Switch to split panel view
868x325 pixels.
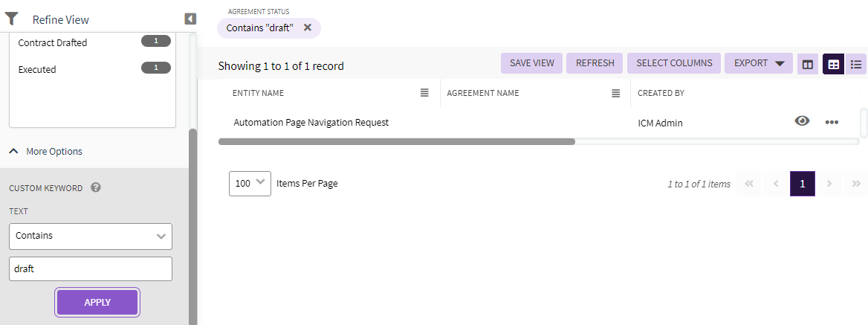[x=807, y=64]
